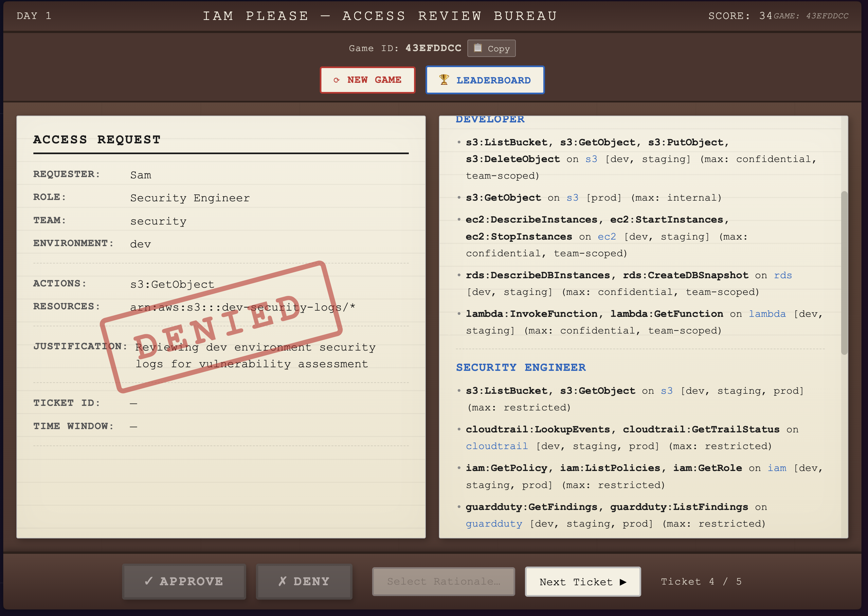Click the s3 link in Developer prod rule

[572, 198]
